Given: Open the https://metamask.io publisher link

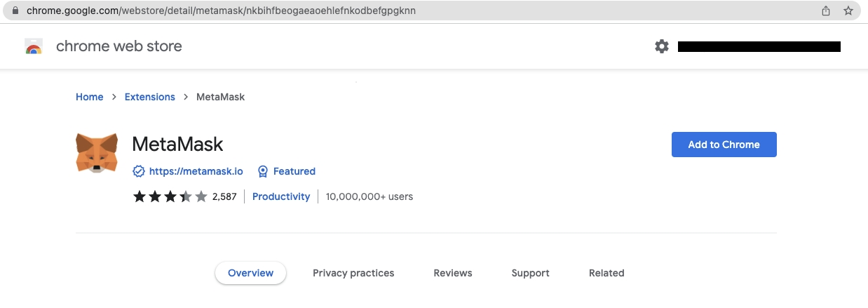Looking at the screenshot, I should pos(196,171).
